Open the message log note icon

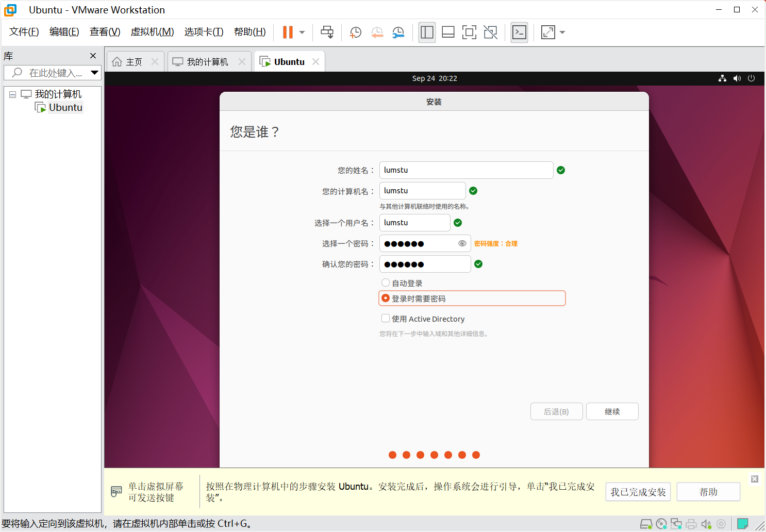[743, 524]
